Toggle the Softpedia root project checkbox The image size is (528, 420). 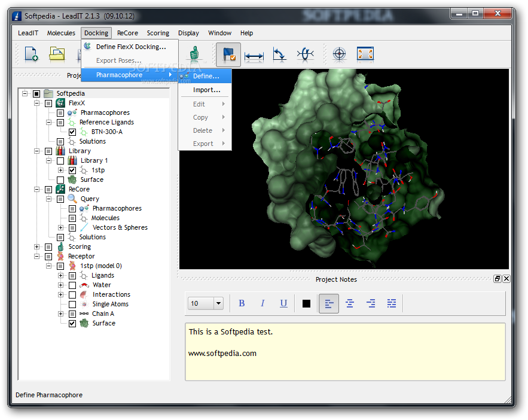point(36,94)
